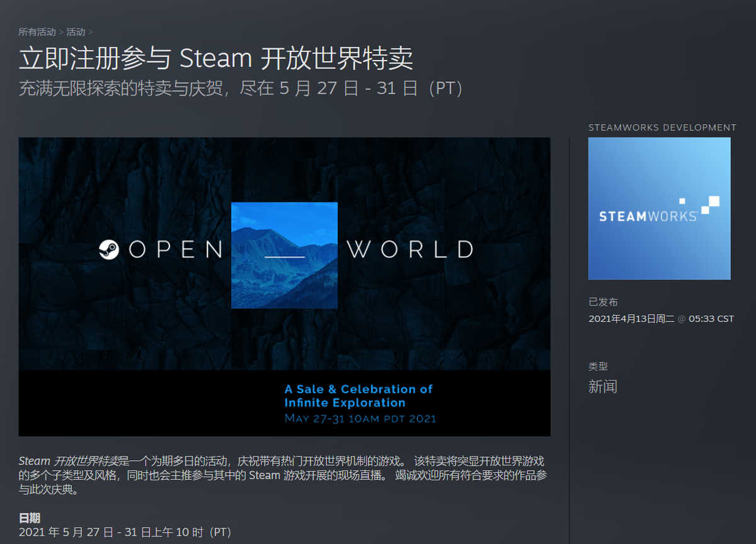Click the '2021 年 5 月 27 日 - 31 日上午 10 时' line
756x544 pixels.
125,533
